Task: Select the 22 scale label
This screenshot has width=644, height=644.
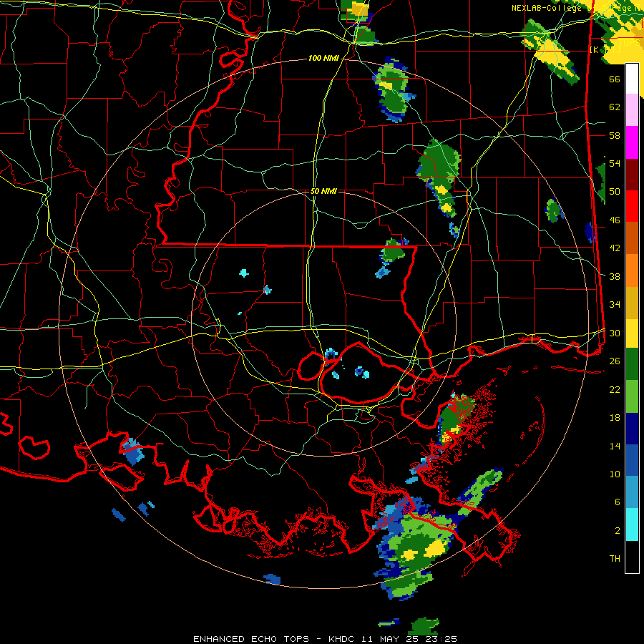Action: coord(615,389)
